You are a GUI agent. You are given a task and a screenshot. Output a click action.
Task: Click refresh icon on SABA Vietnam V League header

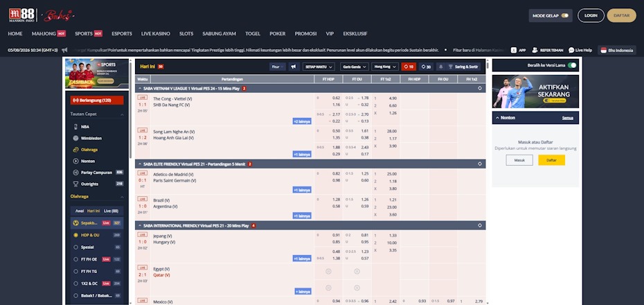480,88
